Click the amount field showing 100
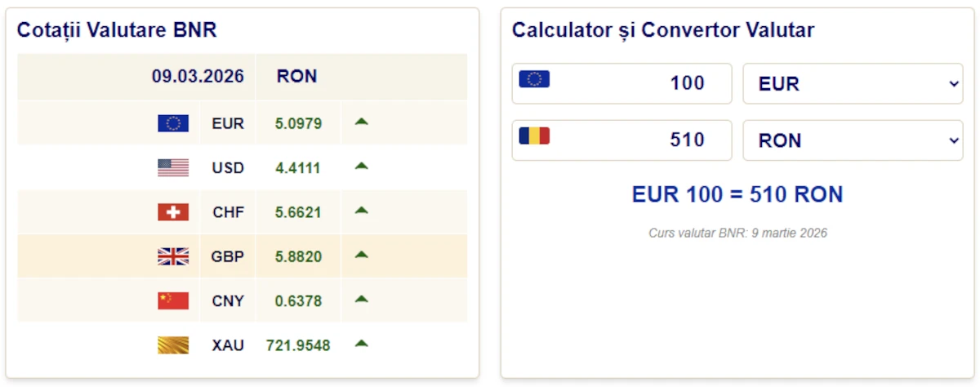This screenshot has height=387, width=980. pyautogui.click(x=645, y=84)
